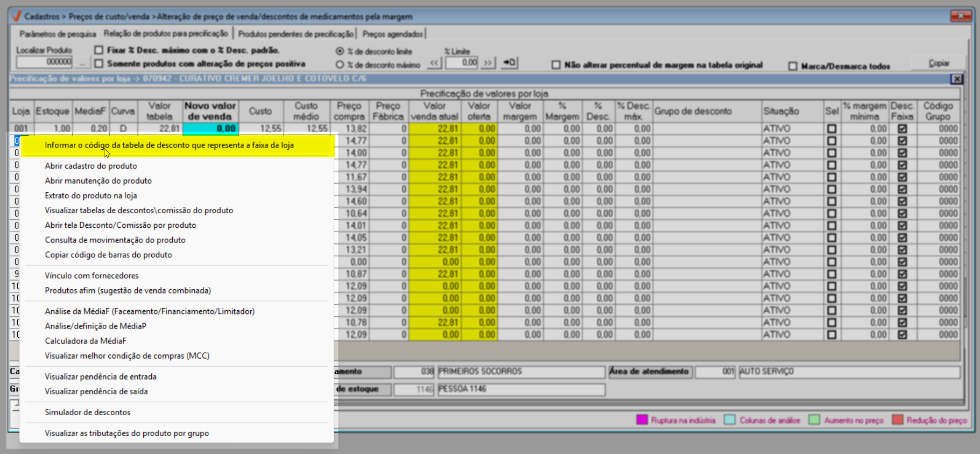Viewport: 980px width, 454px height.
Task: Select the % de desconto máximo radio button
Action: click(x=340, y=65)
